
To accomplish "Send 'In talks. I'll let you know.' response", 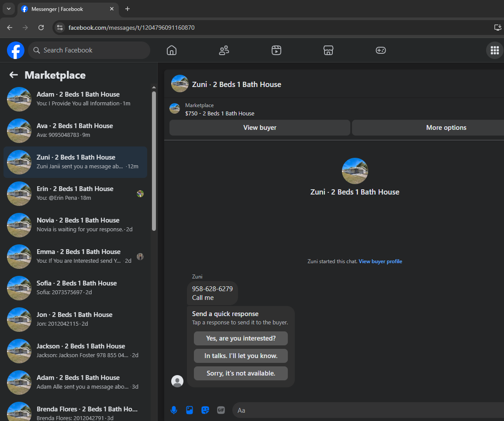I will coord(241,356).
